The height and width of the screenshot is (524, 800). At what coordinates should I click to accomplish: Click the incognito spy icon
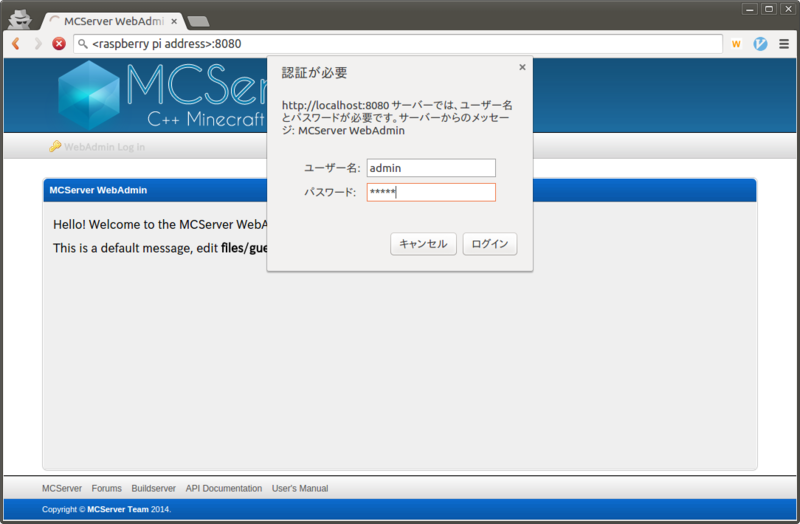click(20, 19)
